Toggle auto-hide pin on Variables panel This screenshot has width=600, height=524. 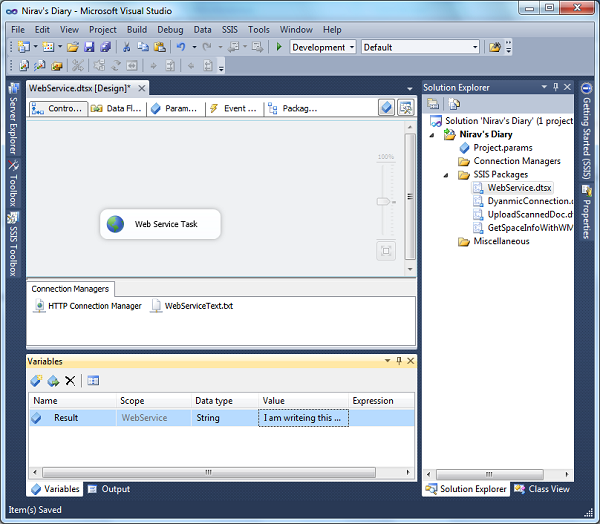(x=397, y=360)
